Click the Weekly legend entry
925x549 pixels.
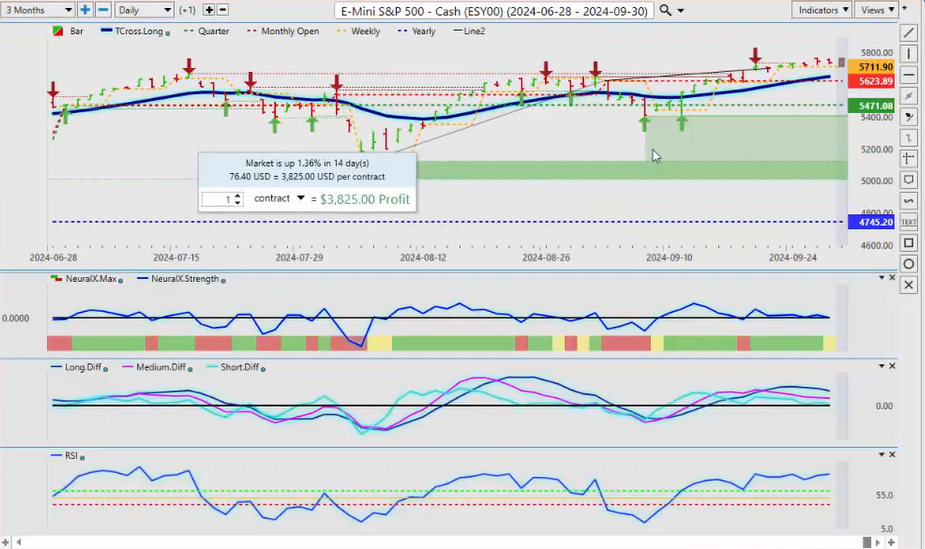(x=358, y=31)
